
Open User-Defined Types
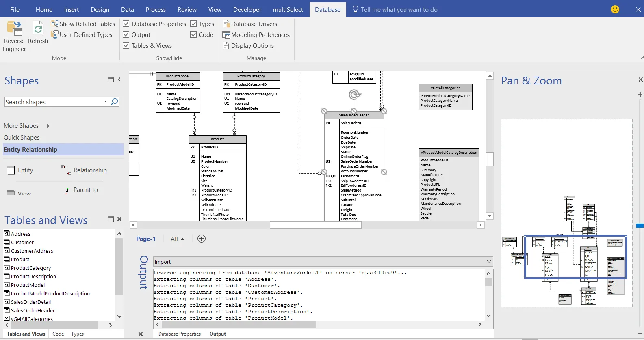pyautogui.click(x=81, y=35)
